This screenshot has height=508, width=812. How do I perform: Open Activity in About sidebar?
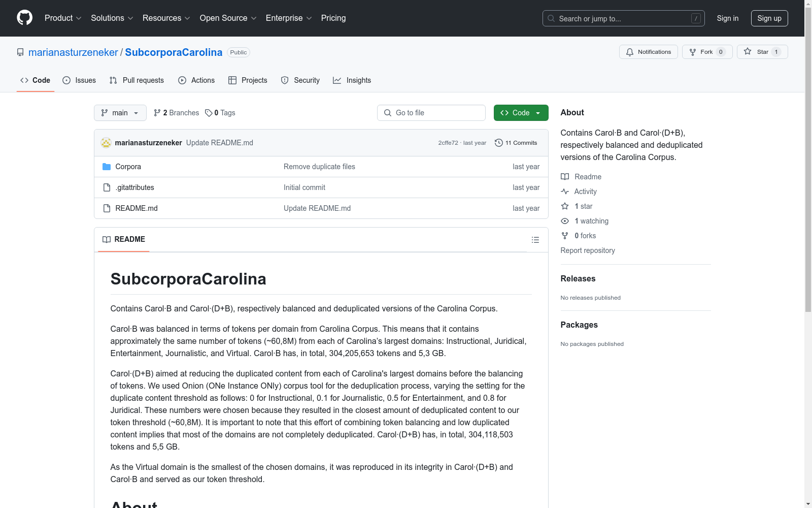pos(579,192)
